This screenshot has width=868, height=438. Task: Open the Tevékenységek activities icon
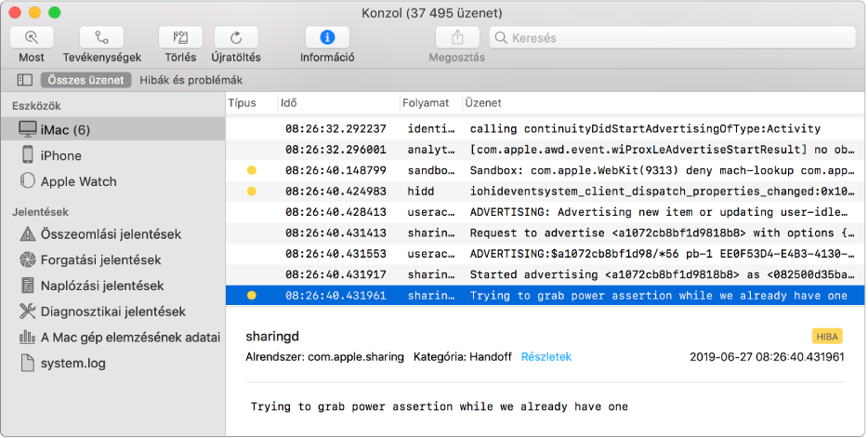pyautogui.click(x=102, y=37)
